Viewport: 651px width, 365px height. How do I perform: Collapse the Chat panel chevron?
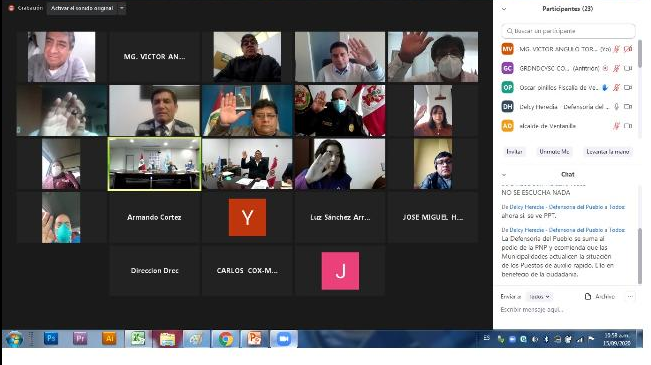(x=504, y=175)
